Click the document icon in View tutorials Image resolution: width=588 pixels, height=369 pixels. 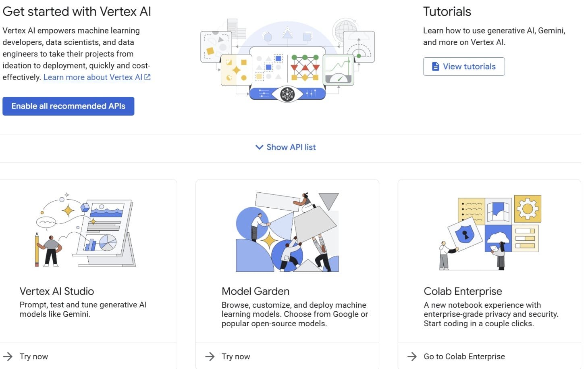point(435,67)
